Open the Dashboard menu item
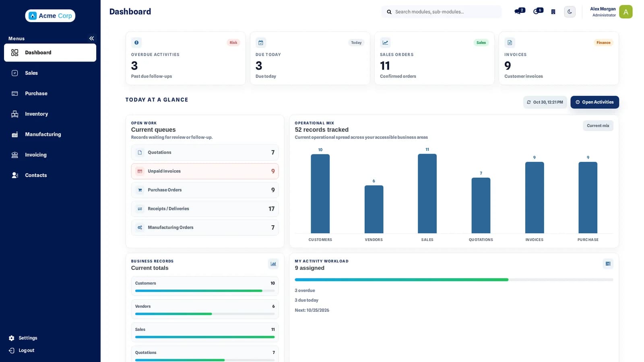The image size is (644, 362). 50,53
